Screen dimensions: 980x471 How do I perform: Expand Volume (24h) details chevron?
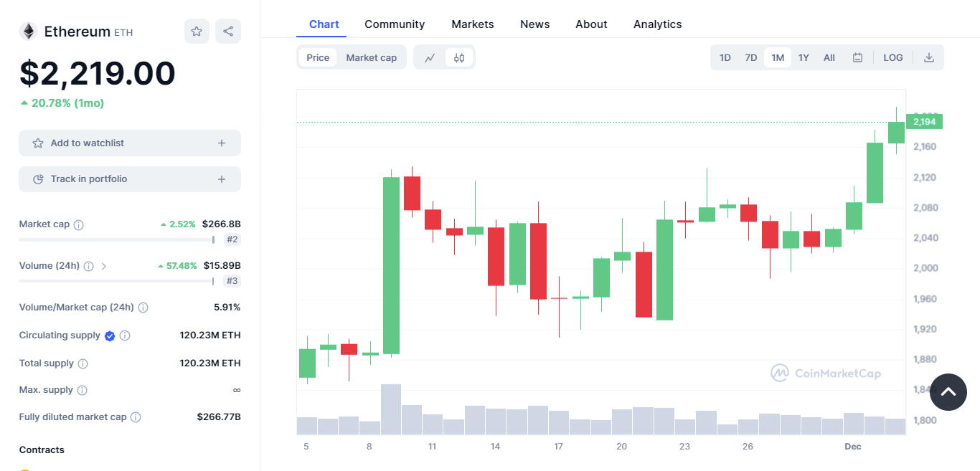pos(104,266)
